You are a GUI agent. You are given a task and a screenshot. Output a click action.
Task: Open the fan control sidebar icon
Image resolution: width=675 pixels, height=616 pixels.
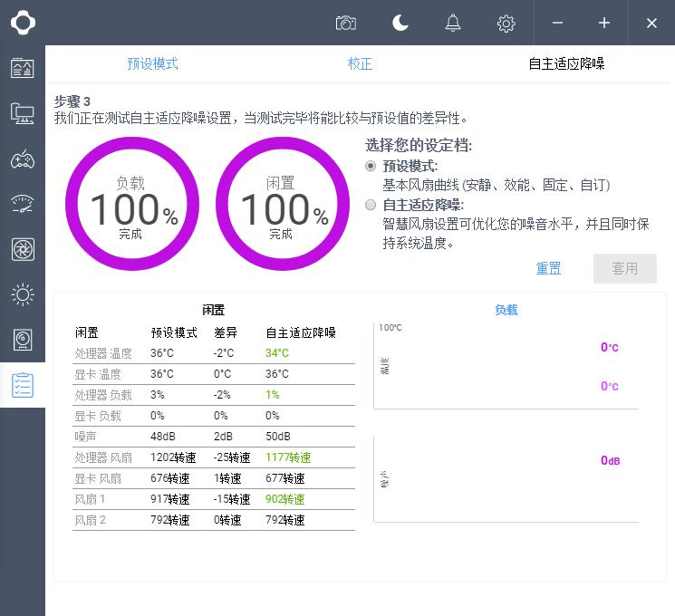[x=23, y=249]
